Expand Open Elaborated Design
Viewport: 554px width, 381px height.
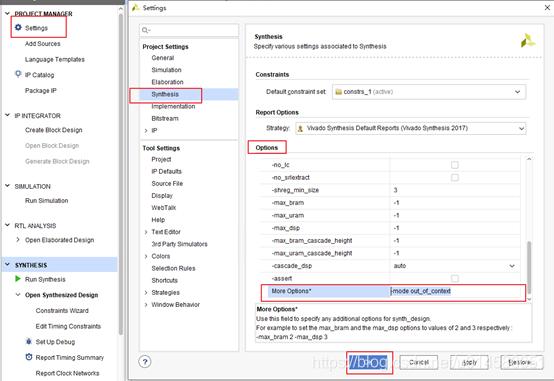pos(18,240)
